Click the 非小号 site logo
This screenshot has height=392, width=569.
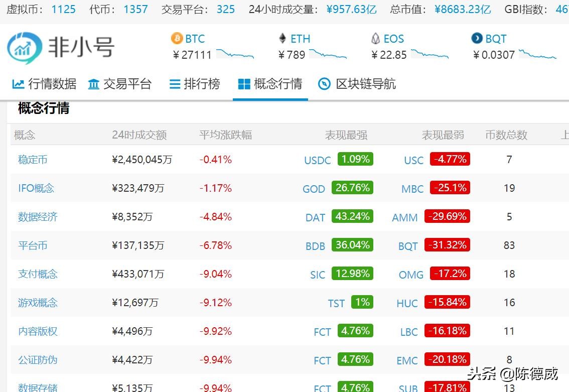(x=60, y=48)
